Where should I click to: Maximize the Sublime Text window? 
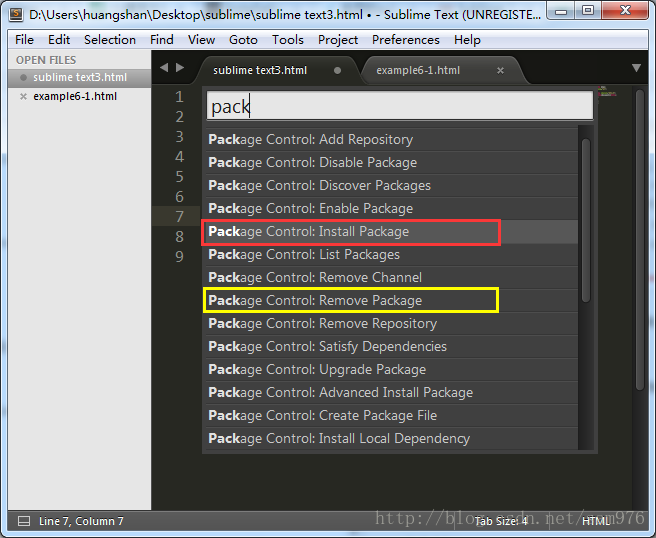tap(587, 11)
